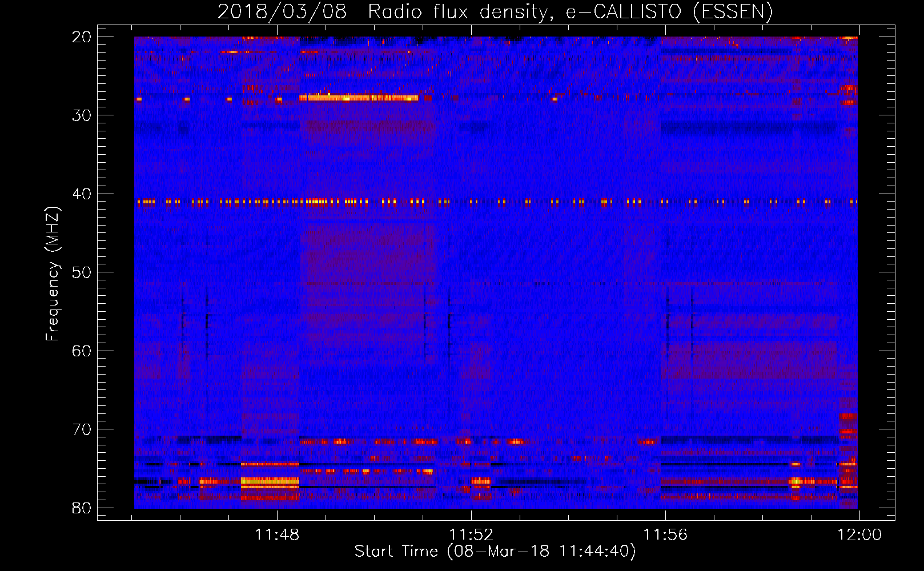Click the 11:56 time tick label
924x571 pixels.
(665, 535)
